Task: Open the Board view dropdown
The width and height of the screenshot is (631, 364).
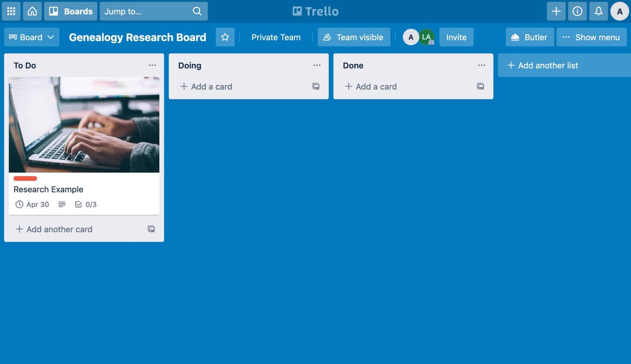Action: [31, 37]
